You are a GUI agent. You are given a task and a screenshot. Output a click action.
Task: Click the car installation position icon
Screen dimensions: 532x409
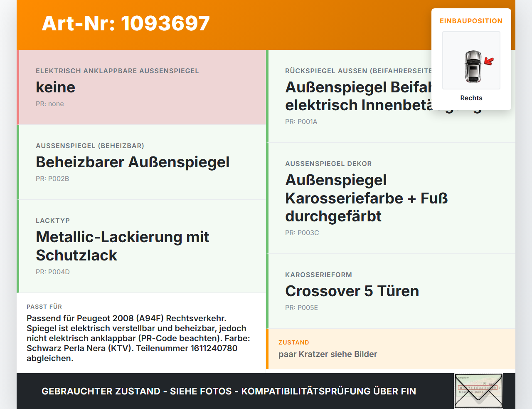click(471, 60)
